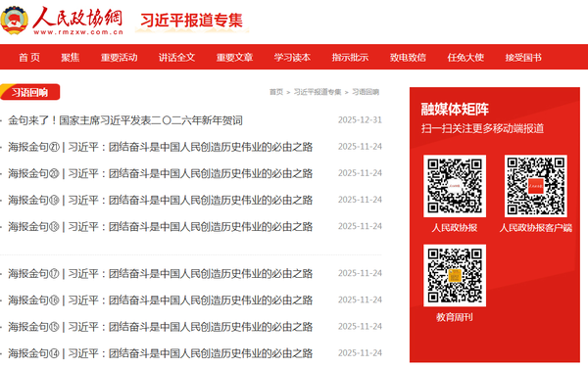Select 讲话全文 in the navigation bar
The image size is (588, 368).
176,58
